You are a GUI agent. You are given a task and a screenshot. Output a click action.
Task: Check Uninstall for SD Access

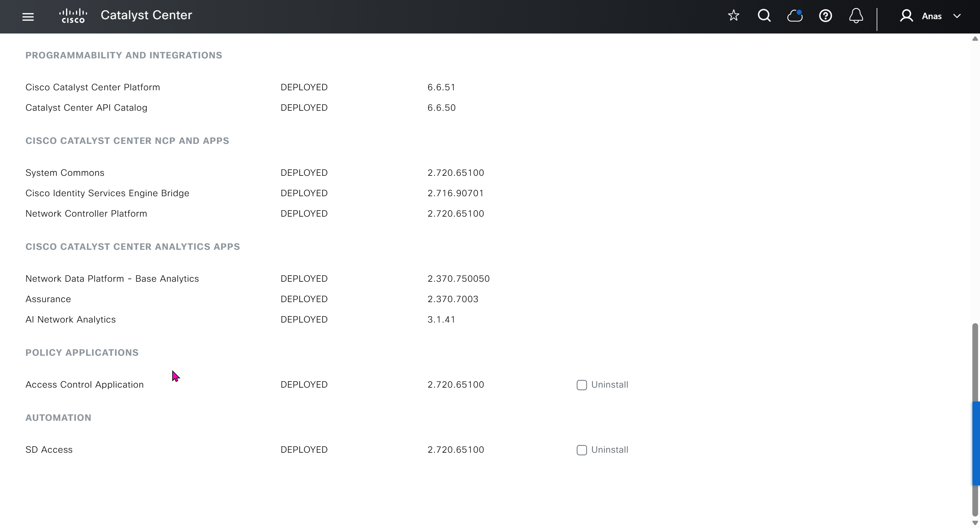click(581, 450)
